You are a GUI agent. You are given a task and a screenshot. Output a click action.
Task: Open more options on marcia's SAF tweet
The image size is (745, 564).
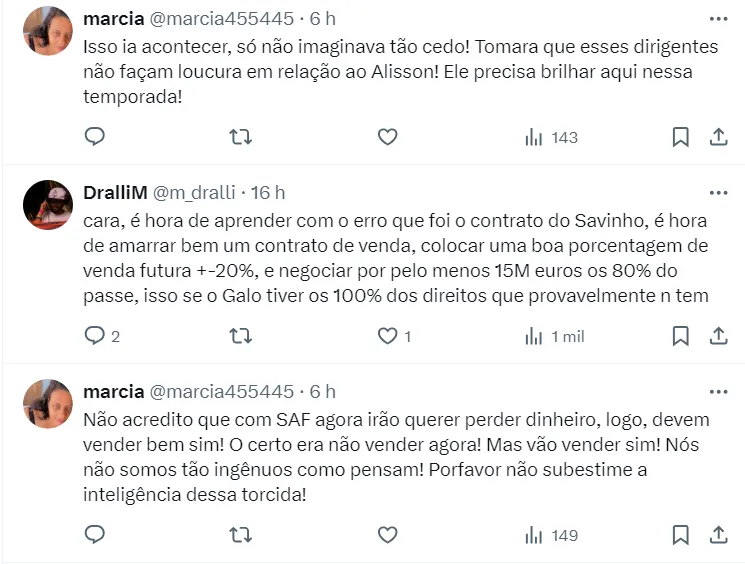pos(718,391)
